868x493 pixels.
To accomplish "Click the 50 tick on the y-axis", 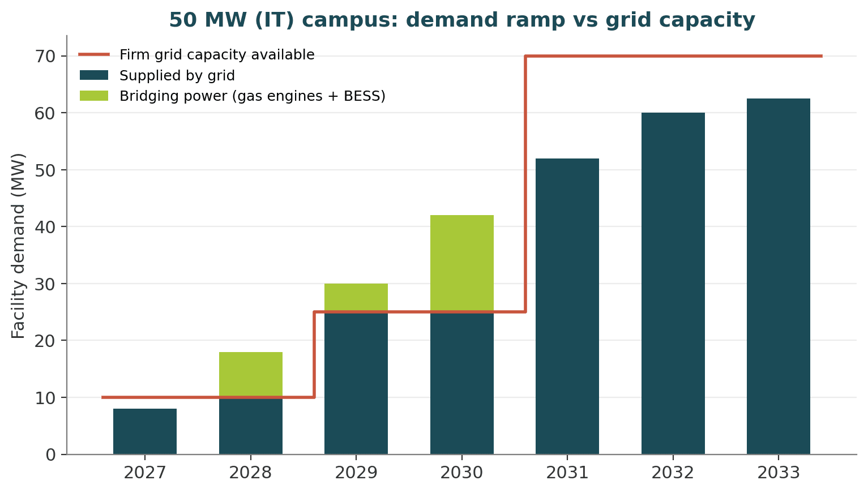I will 45,170.
